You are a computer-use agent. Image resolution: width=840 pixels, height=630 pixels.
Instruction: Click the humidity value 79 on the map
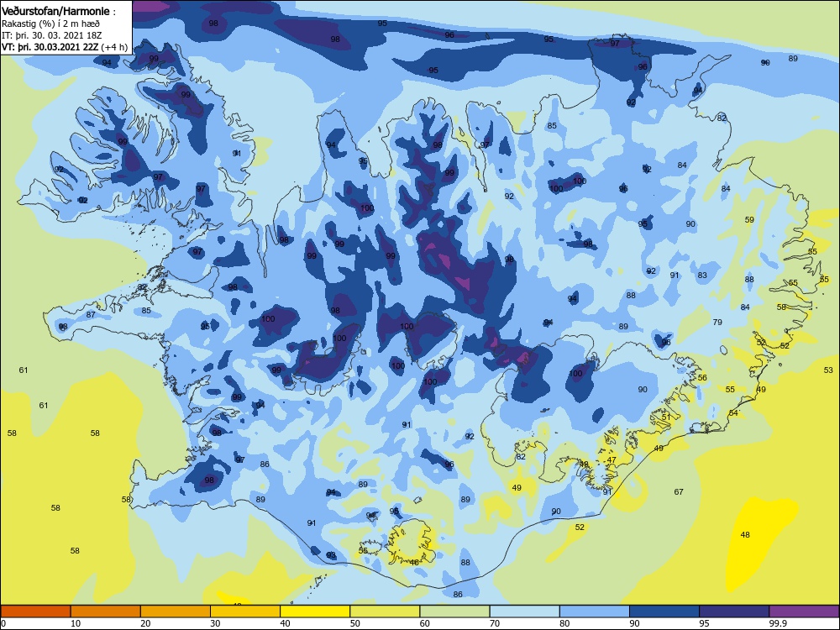(x=717, y=322)
